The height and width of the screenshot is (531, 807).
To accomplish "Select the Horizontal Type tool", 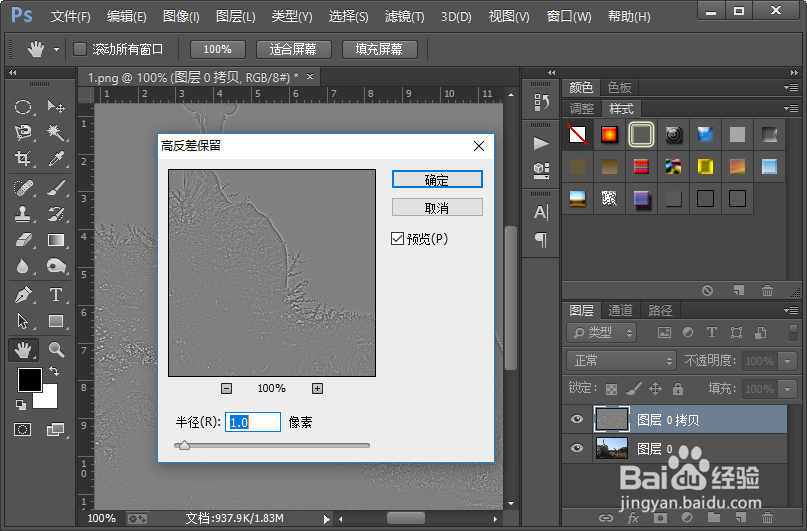I will [x=56, y=295].
